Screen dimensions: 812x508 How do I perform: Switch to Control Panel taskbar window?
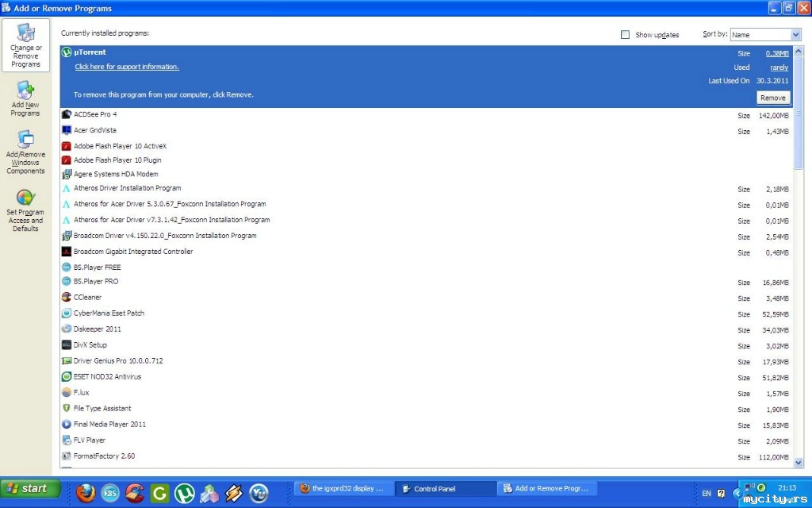pos(446,489)
